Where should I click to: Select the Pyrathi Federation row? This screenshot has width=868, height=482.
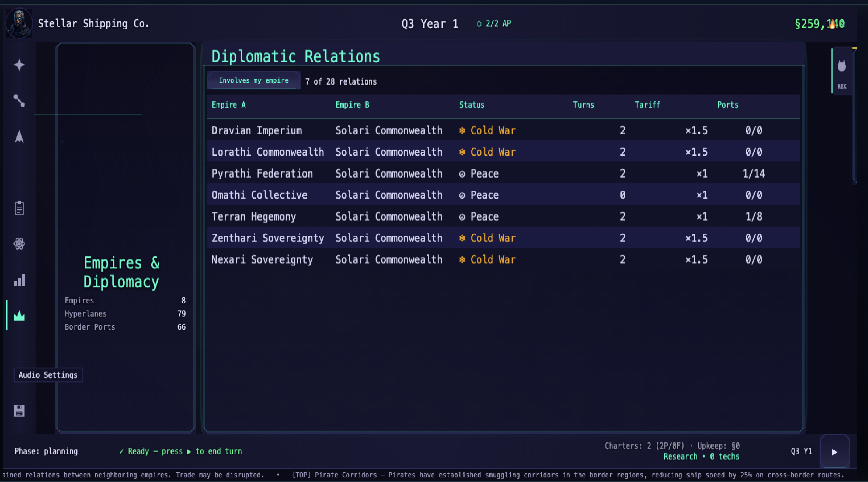503,173
